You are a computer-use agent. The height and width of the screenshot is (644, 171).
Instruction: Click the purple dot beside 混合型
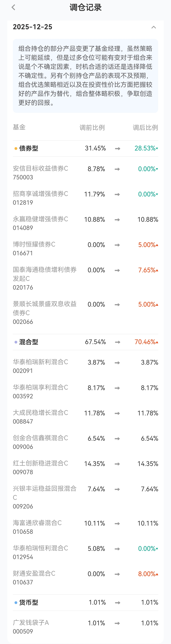click(16, 342)
